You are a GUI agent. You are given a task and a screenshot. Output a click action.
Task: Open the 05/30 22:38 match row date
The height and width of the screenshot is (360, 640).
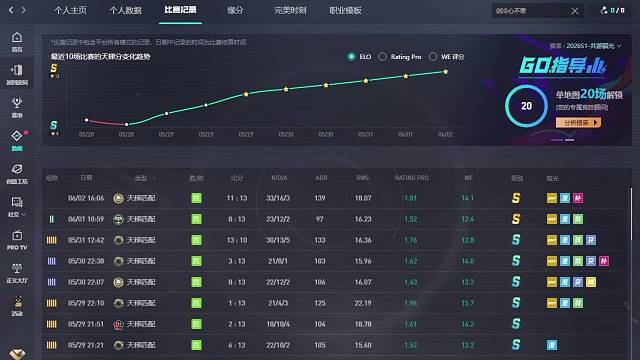(x=86, y=261)
